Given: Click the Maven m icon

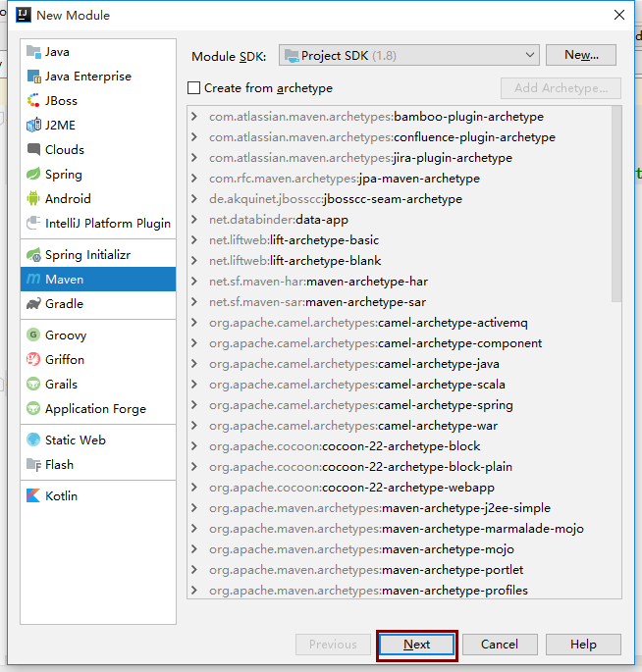Looking at the screenshot, I should (33, 279).
